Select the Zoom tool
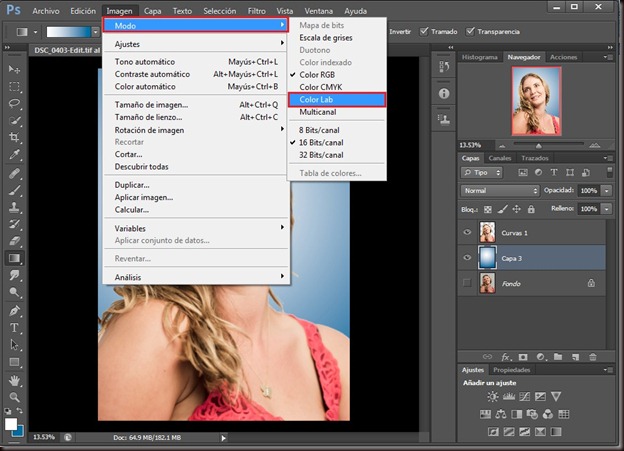This screenshot has height=451, width=624. pyautogui.click(x=14, y=397)
